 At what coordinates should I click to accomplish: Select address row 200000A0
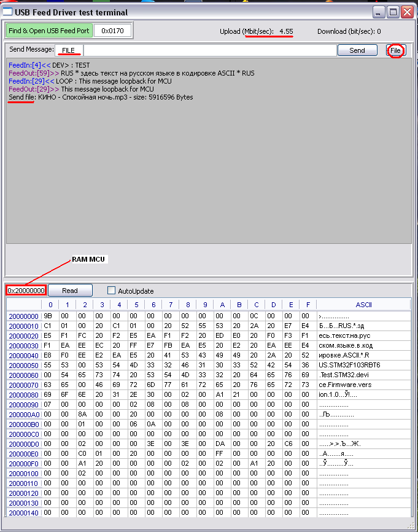tap(24, 415)
